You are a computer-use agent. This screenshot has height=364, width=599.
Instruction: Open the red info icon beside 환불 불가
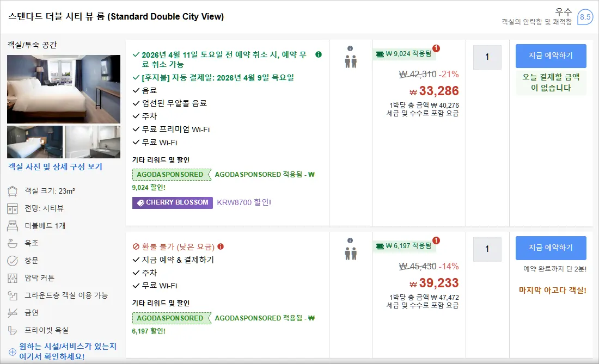[x=221, y=246]
